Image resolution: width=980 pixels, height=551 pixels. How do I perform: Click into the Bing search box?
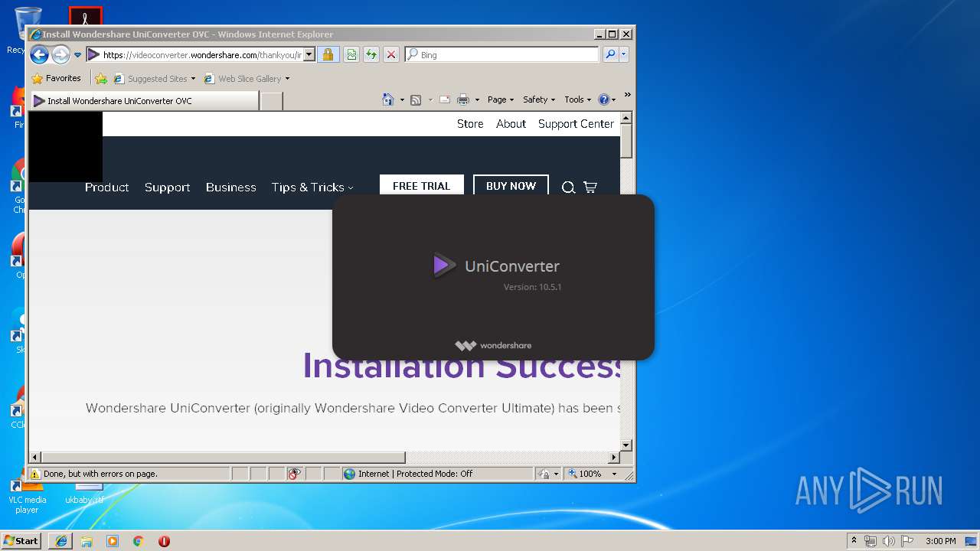(508, 54)
